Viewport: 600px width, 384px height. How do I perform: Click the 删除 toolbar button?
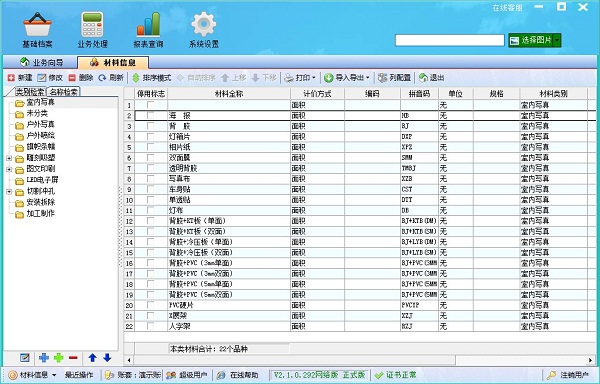coord(81,78)
